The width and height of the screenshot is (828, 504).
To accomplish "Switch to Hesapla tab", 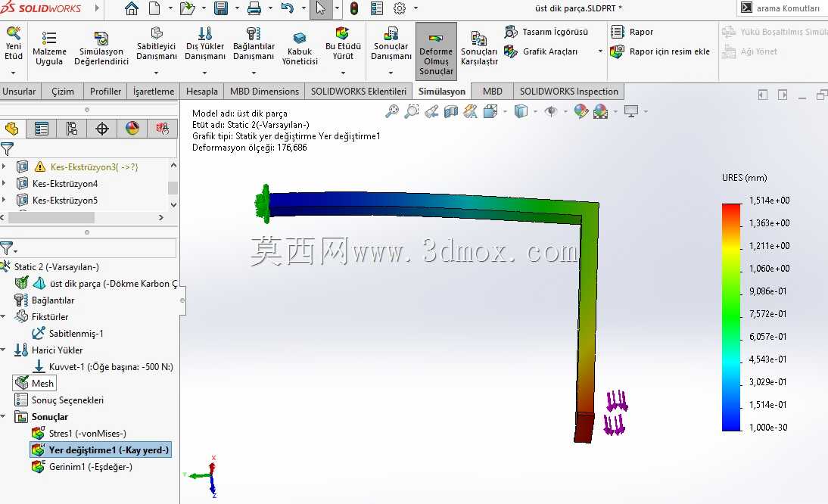I will coord(202,92).
